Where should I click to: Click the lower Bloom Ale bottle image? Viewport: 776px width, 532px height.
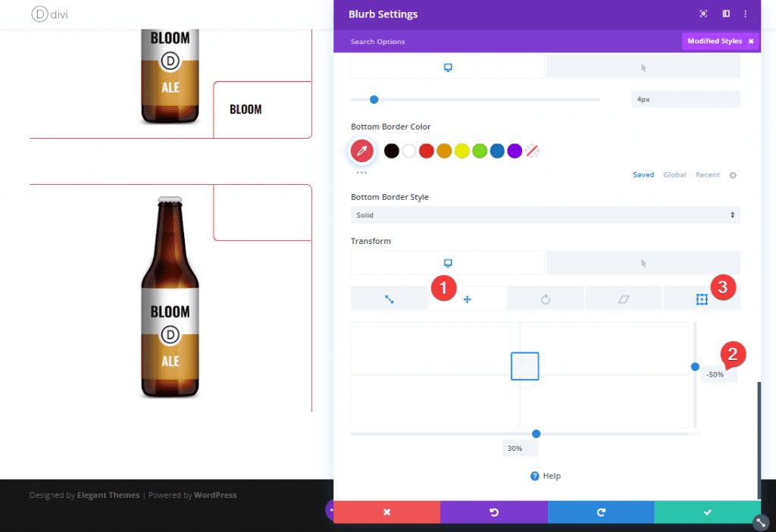[170, 297]
